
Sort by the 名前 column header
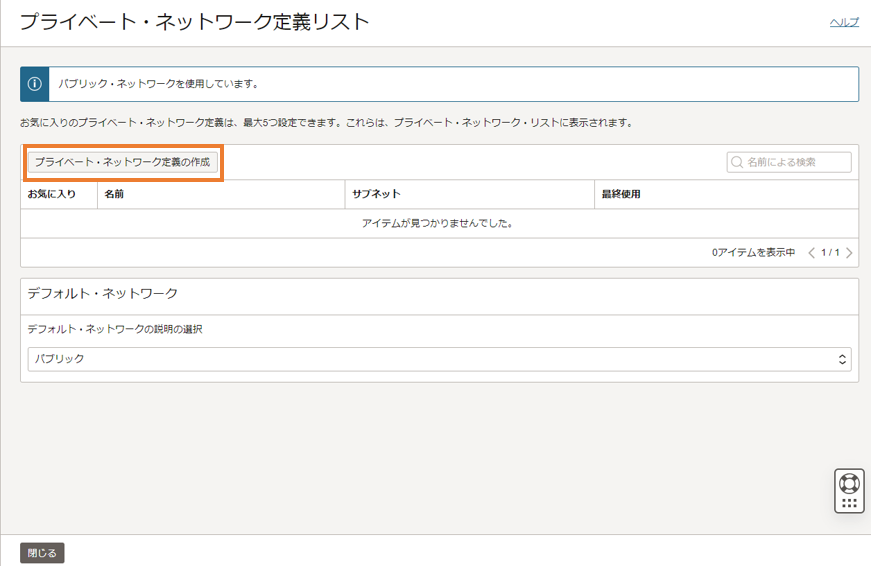(114, 194)
